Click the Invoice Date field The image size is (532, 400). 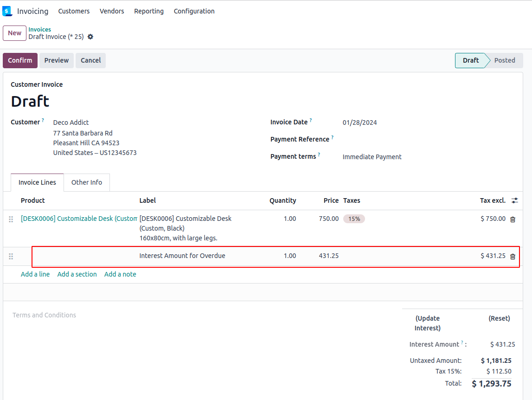[360, 123]
